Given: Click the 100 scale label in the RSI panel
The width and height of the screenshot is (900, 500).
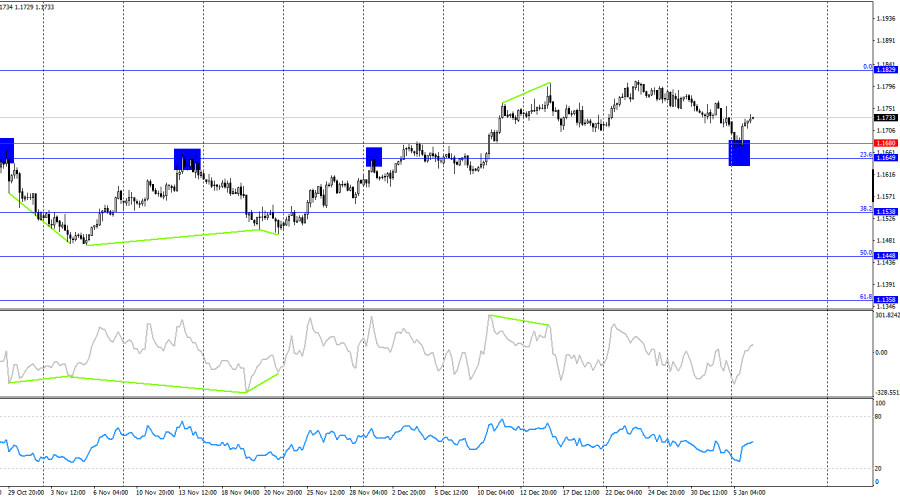Looking at the screenshot, I should click(880, 404).
